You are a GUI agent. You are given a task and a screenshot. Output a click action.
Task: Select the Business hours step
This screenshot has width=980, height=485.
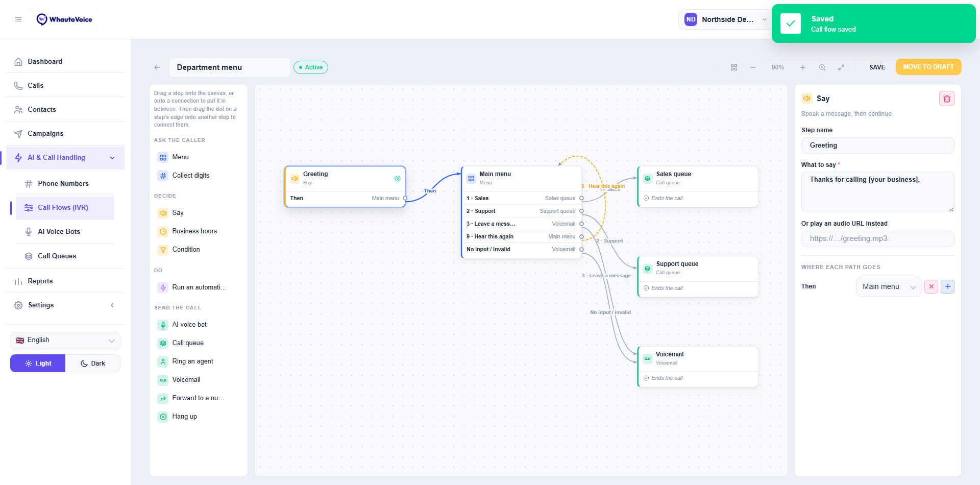pos(198,231)
